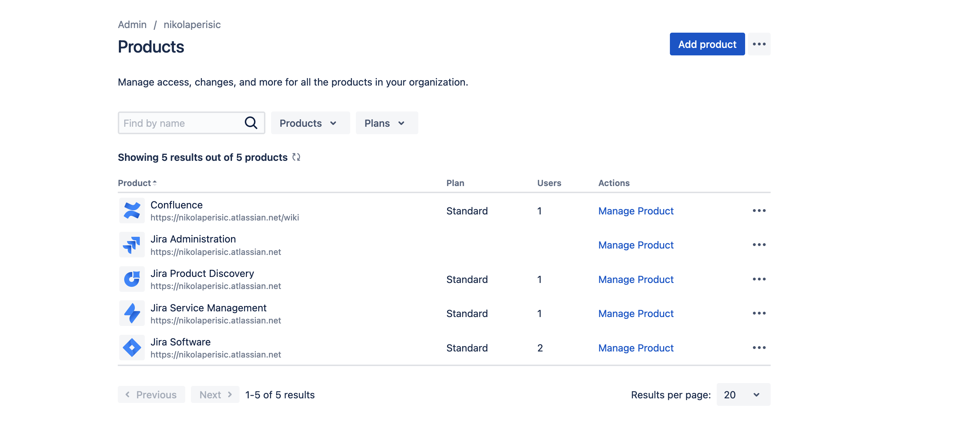
Task: Click the search magnifier icon
Action: pos(251,122)
